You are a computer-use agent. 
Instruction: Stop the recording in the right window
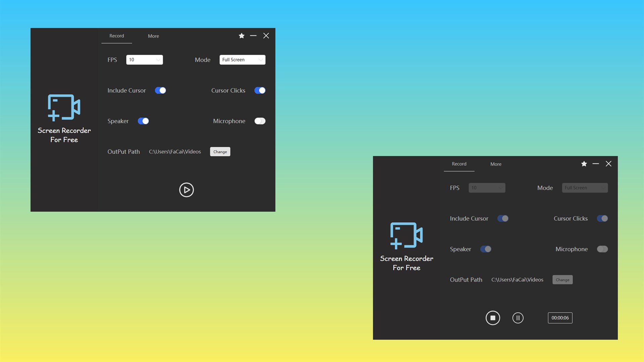(x=492, y=318)
